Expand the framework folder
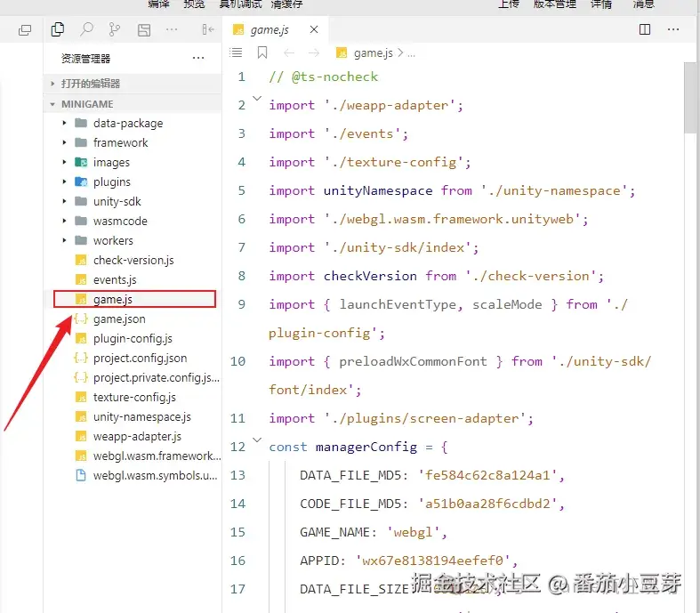The height and width of the screenshot is (613, 700). (133, 143)
